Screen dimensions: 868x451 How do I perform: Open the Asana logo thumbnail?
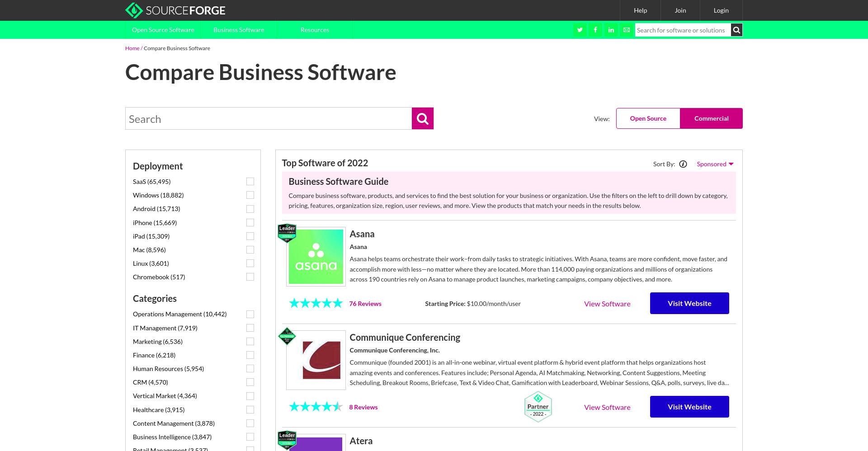[316, 257]
